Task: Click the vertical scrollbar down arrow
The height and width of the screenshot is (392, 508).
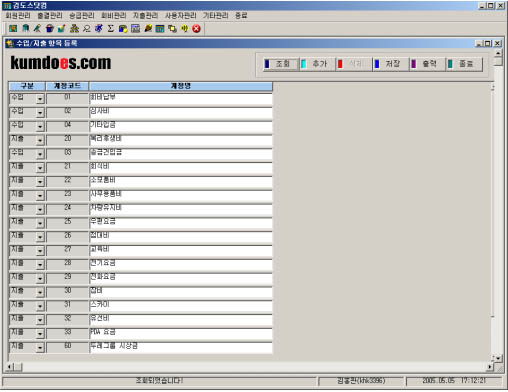Action: pyautogui.click(x=498, y=359)
